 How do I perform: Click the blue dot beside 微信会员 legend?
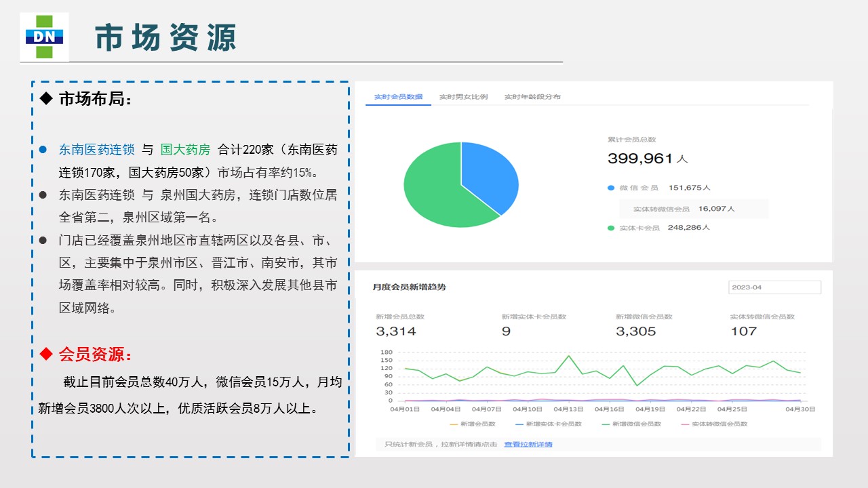click(611, 188)
